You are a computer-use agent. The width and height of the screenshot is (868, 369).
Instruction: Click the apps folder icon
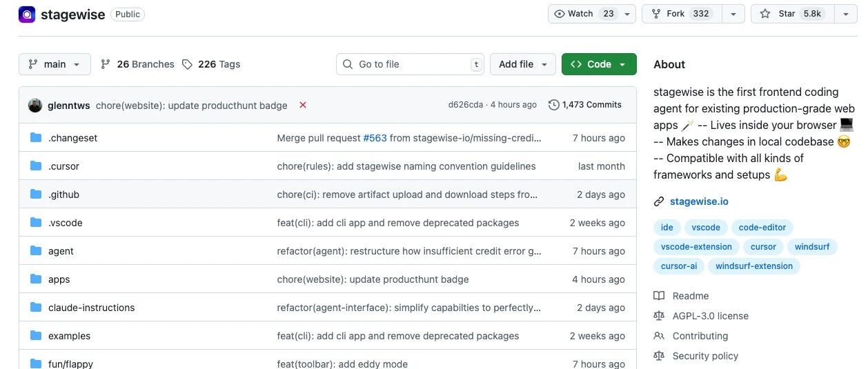pyautogui.click(x=36, y=279)
